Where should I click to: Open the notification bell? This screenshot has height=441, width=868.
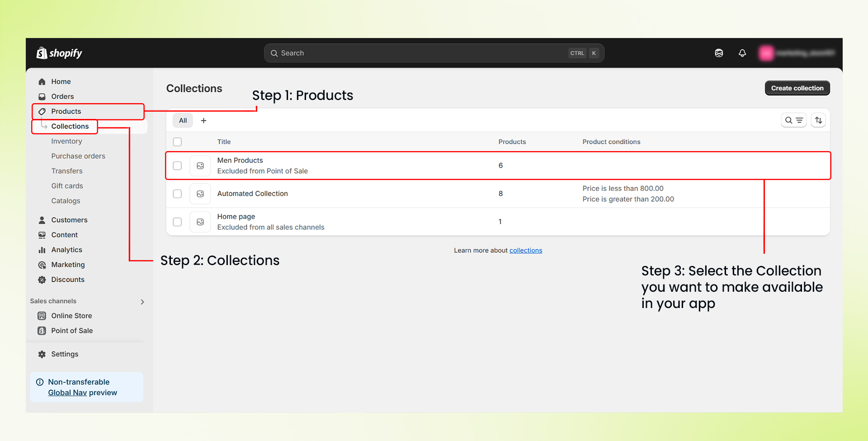coord(742,53)
